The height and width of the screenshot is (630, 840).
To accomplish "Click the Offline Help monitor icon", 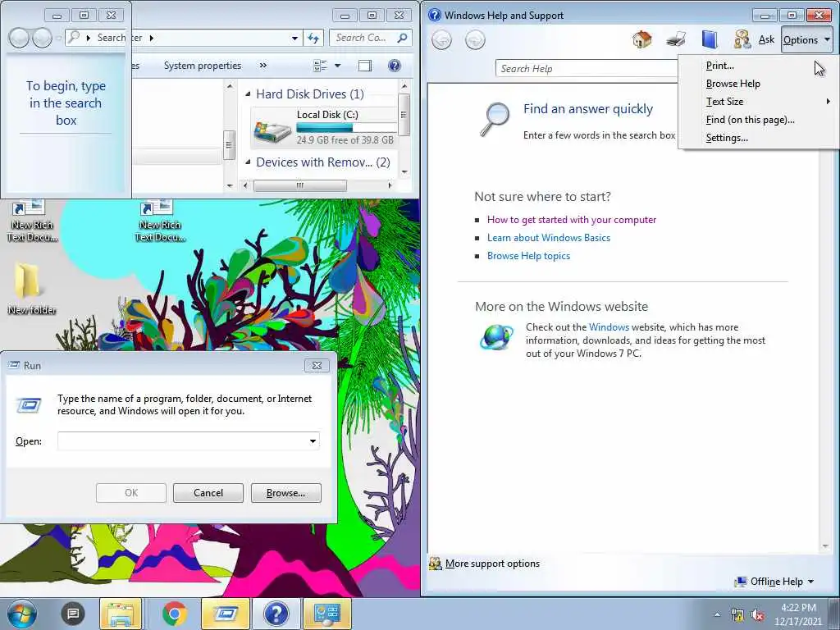I will (741, 582).
